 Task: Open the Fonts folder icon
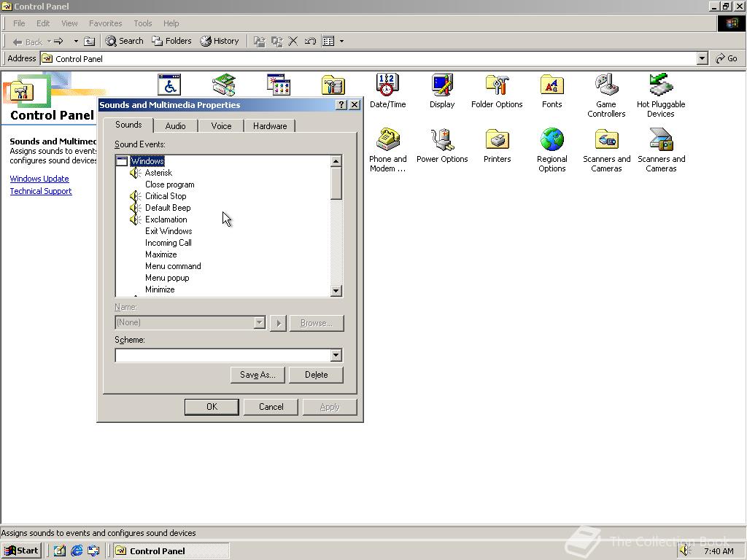pos(551,91)
